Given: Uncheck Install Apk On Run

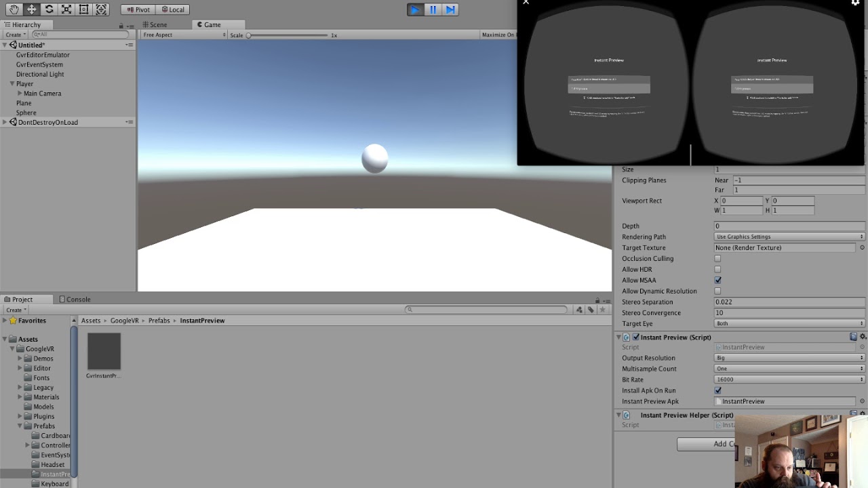Looking at the screenshot, I should (717, 390).
